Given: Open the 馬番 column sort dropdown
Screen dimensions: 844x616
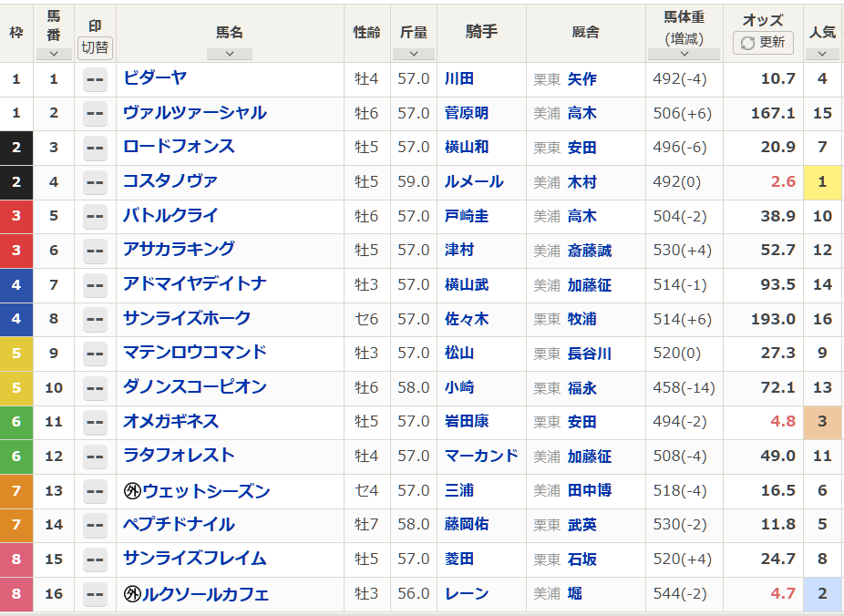Looking at the screenshot, I should pos(53,53).
